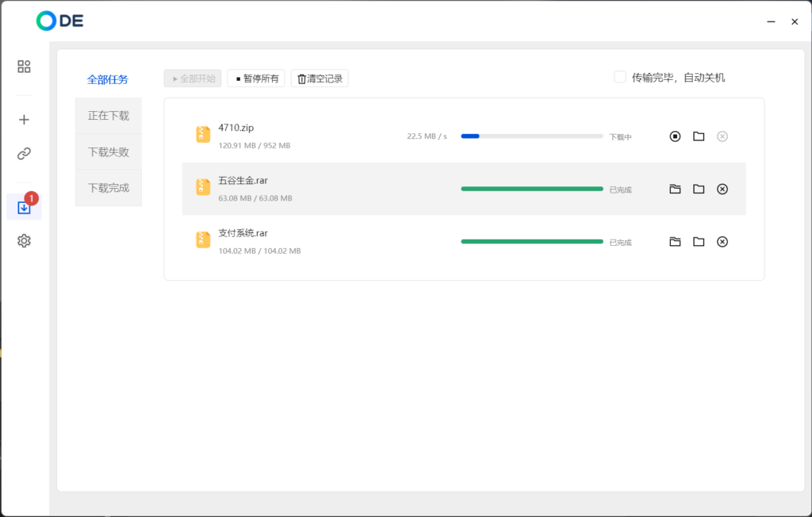Open the containing folder for 4710.zip
812x517 pixels.
pos(699,136)
